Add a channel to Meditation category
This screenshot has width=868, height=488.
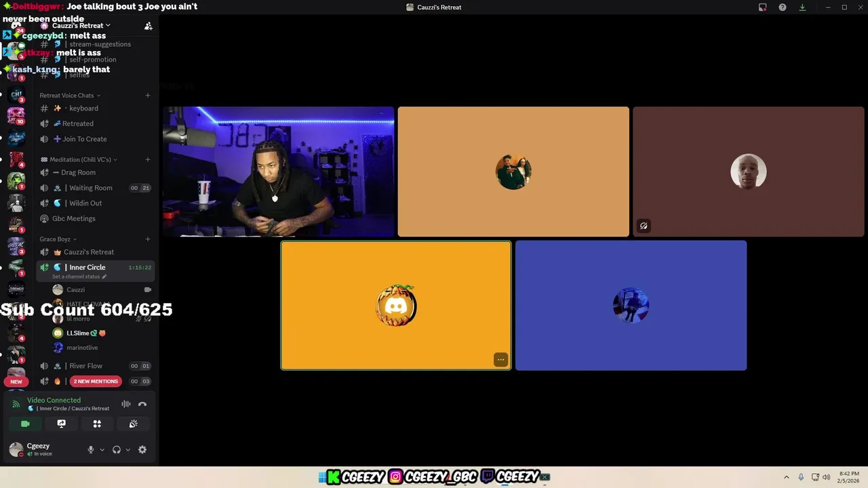click(148, 160)
